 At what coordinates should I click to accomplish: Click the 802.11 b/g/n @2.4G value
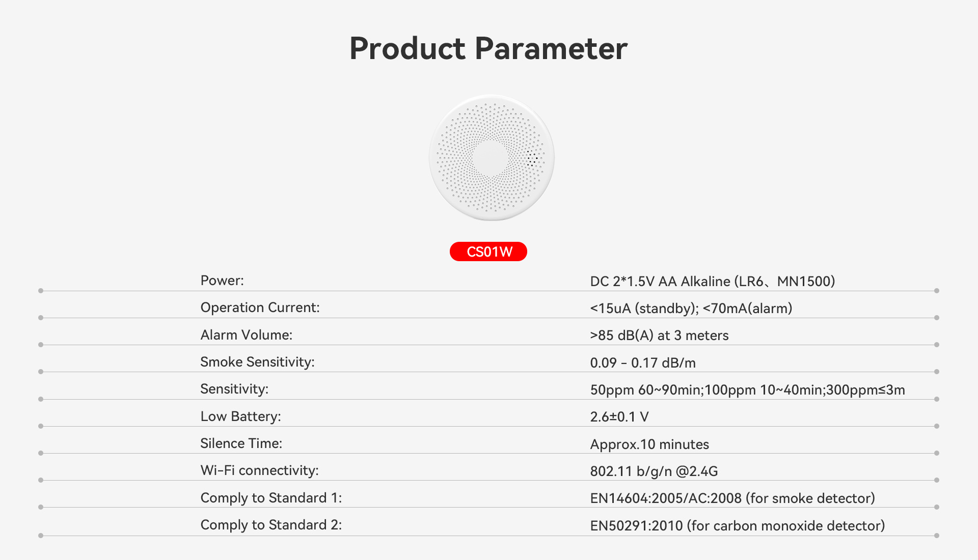654,471
